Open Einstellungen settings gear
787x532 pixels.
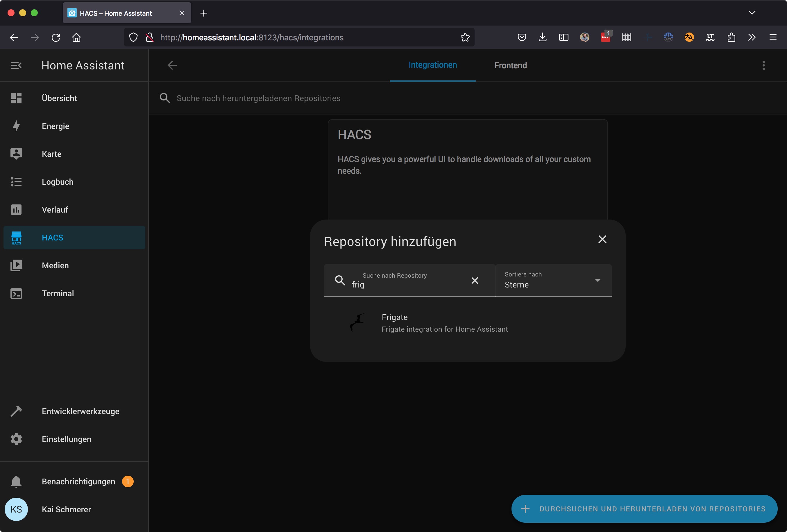16,439
